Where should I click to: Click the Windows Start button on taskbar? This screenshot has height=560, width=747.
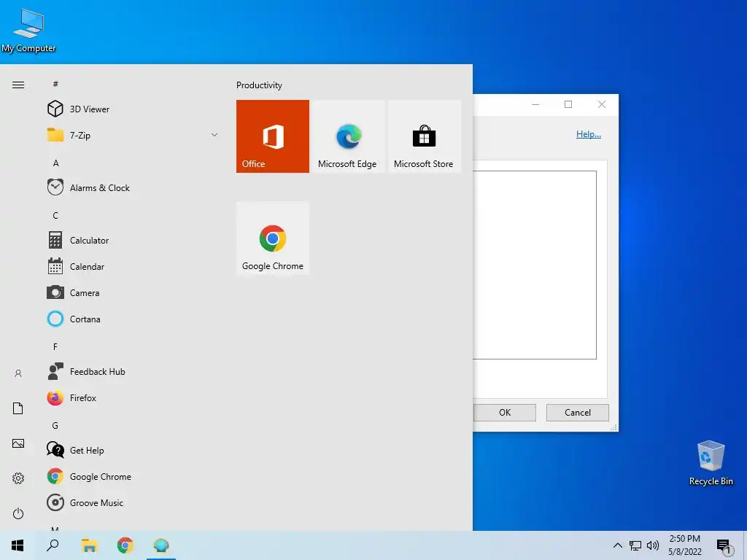point(18,545)
